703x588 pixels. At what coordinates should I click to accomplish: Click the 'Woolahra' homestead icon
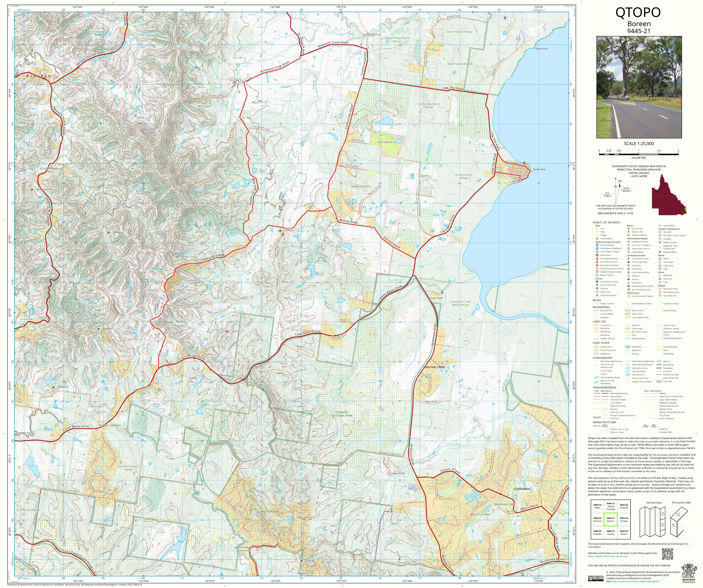[x=108, y=232]
